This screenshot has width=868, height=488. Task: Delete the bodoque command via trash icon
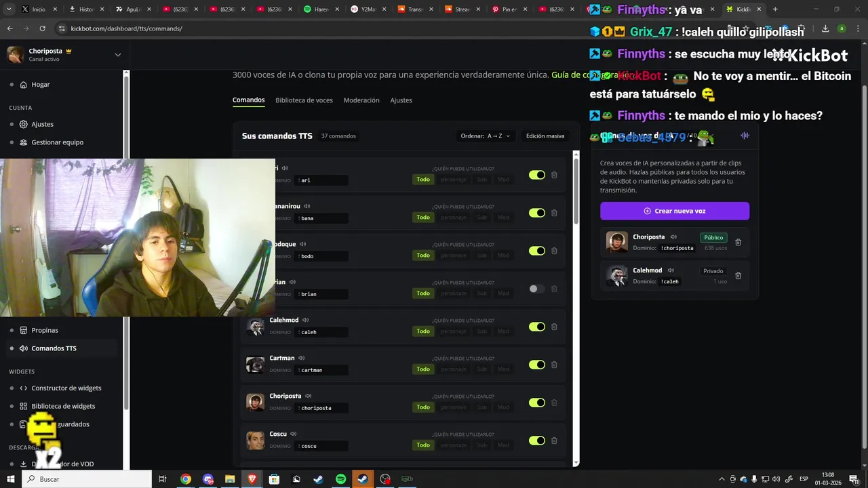coord(554,251)
